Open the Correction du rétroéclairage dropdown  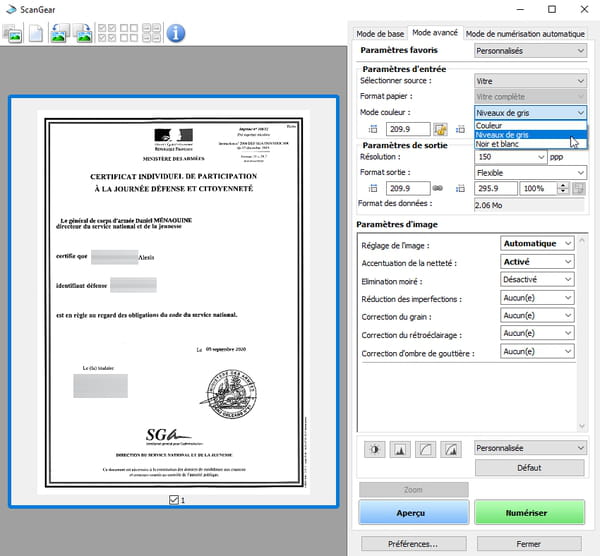[x=537, y=333]
